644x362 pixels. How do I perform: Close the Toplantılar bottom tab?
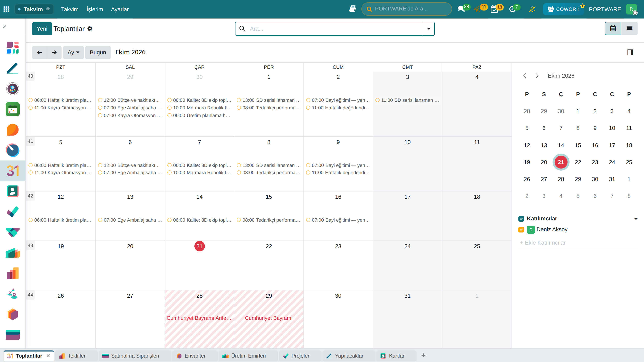(48, 356)
